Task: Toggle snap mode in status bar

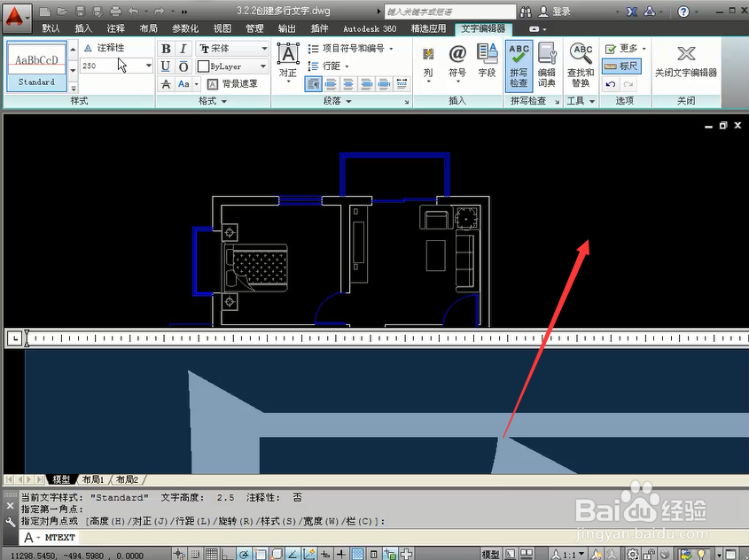Action: [195, 554]
